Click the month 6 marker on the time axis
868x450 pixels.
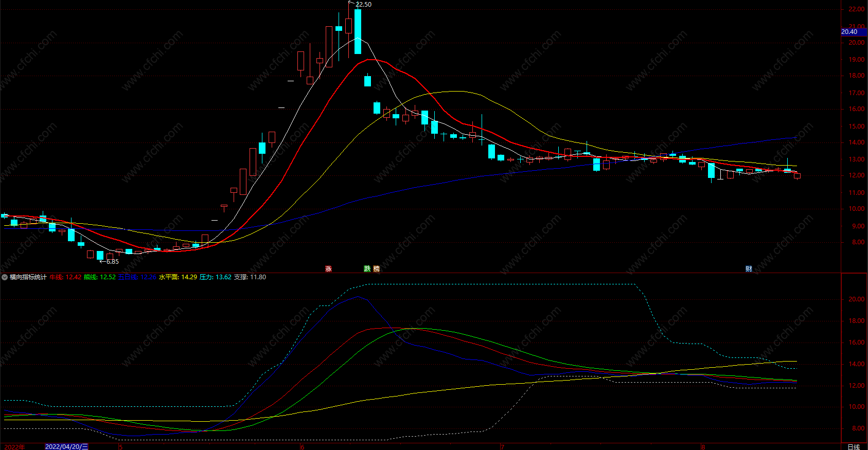pyautogui.click(x=303, y=447)
